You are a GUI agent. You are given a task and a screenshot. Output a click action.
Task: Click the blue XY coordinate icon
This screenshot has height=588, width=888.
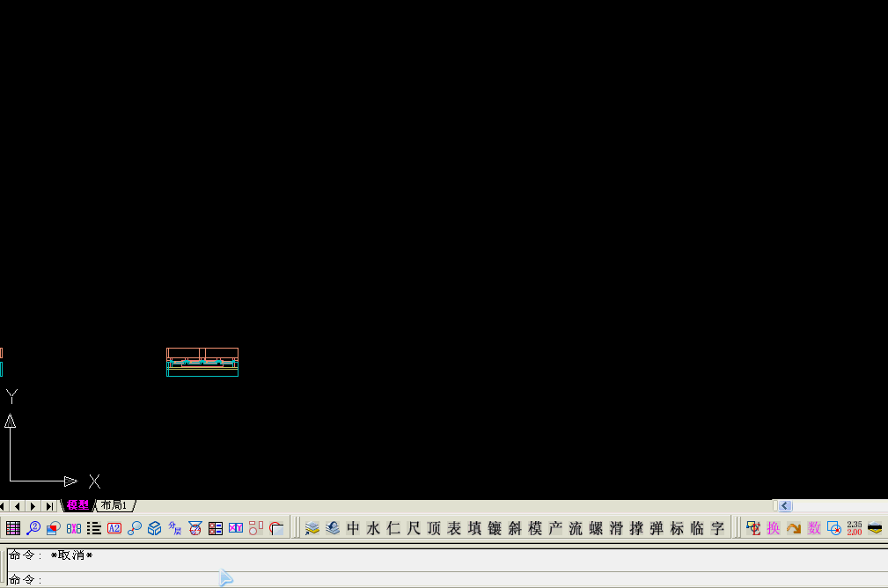[x=236, y=528]
